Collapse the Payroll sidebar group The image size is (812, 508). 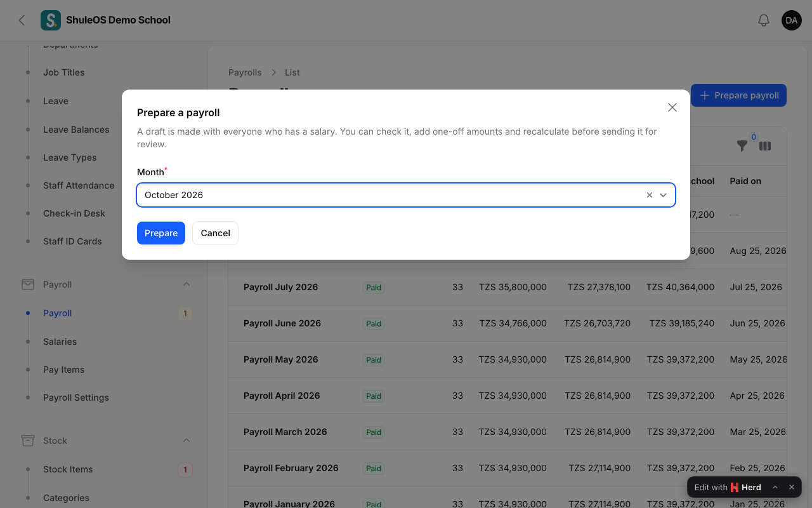point(187,284)
